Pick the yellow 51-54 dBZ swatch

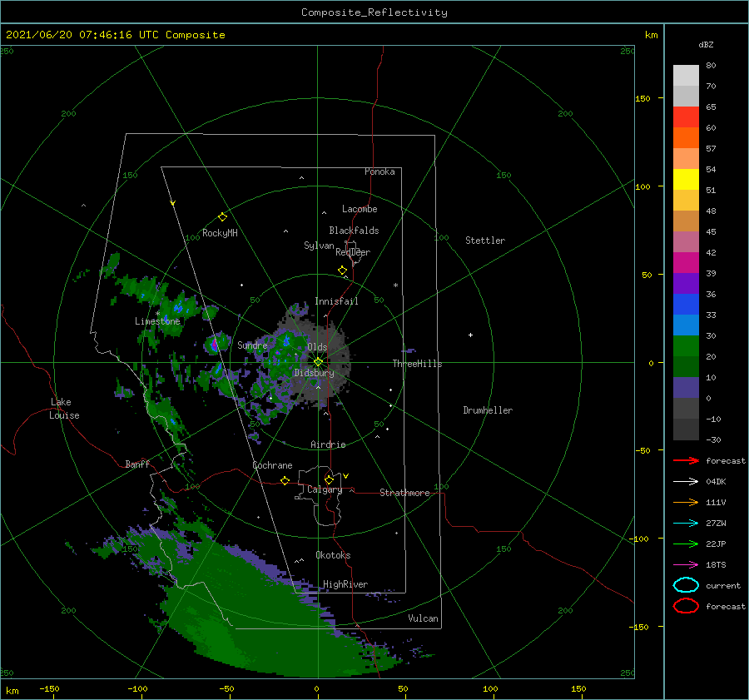tap(686, 179)
